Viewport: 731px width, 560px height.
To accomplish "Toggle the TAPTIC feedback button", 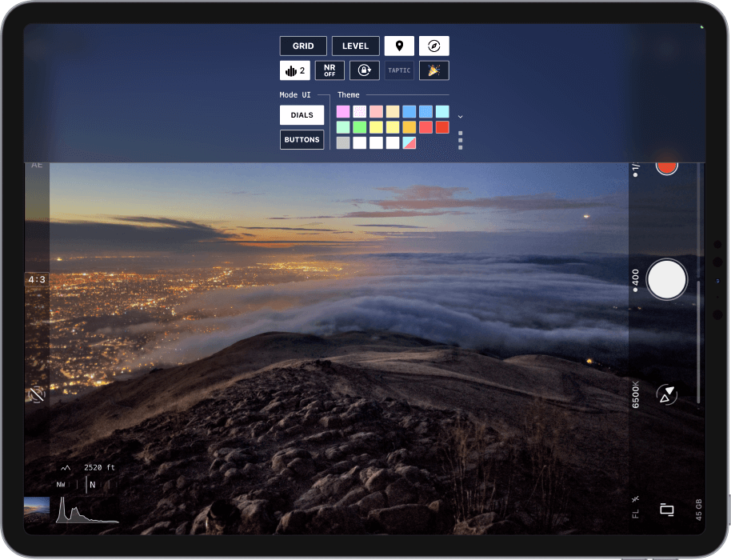I will pos(399,70).
